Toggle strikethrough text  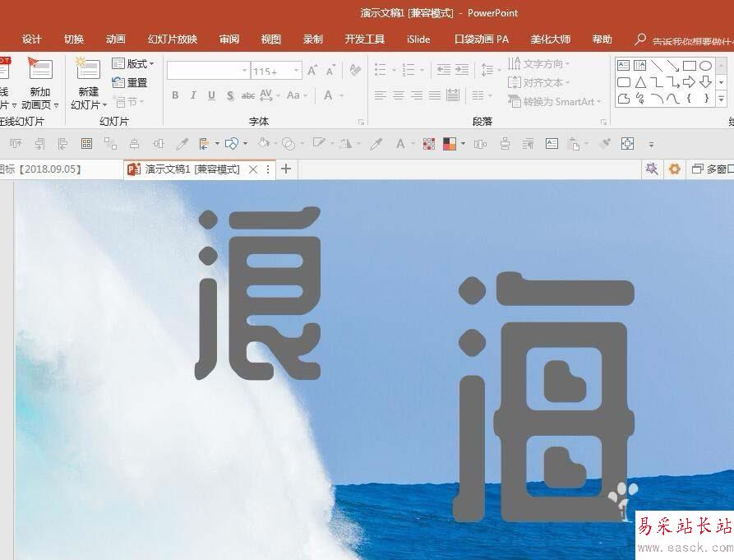[248, 95]
